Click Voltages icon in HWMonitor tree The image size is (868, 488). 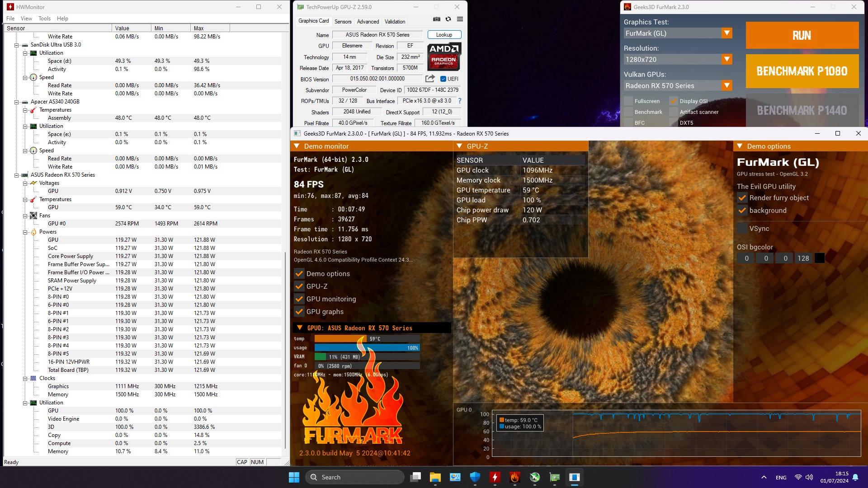point(33,183)
